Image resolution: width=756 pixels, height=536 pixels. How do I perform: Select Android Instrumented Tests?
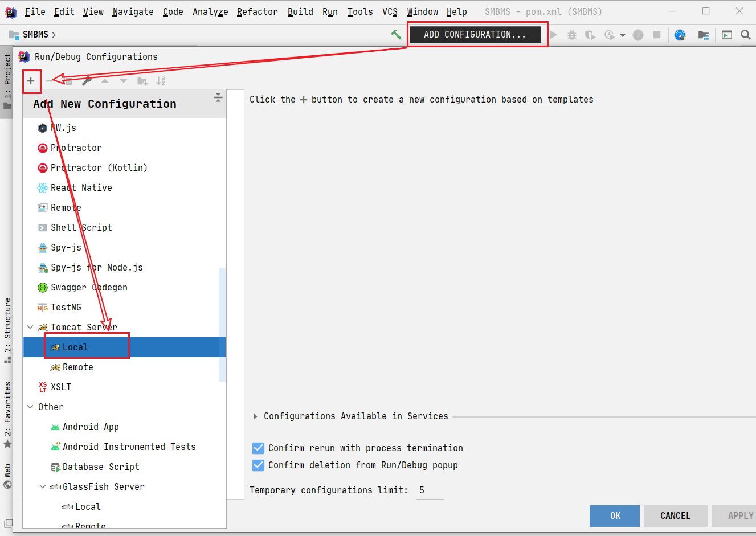click(x=124, y=447)
